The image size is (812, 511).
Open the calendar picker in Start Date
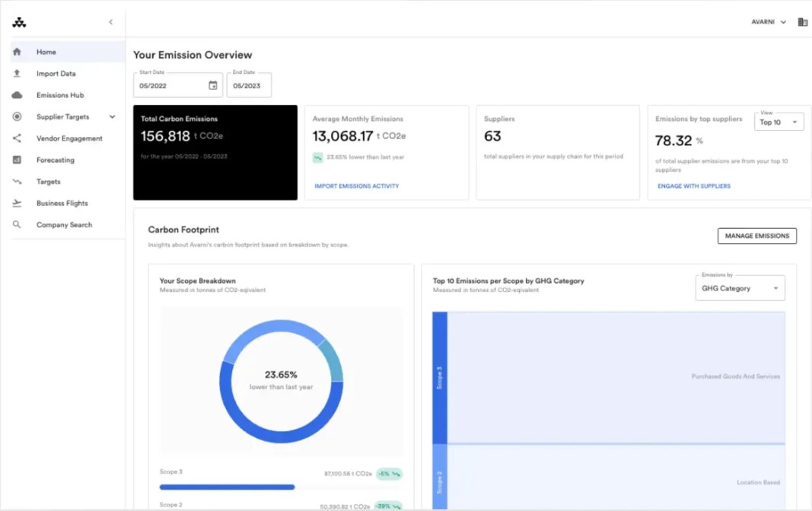pyautogui.click(x=213, y=86)
